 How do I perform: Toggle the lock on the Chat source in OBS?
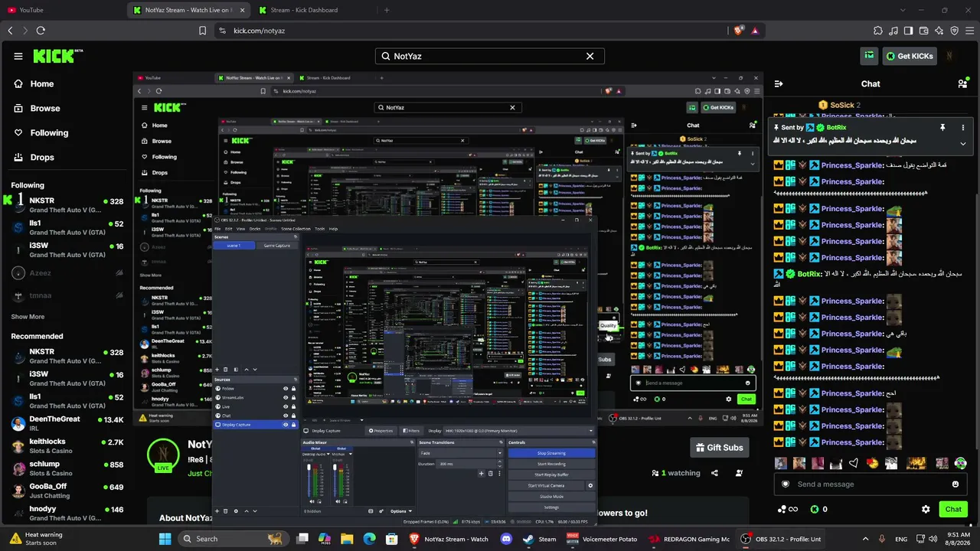tap(294, 416)
